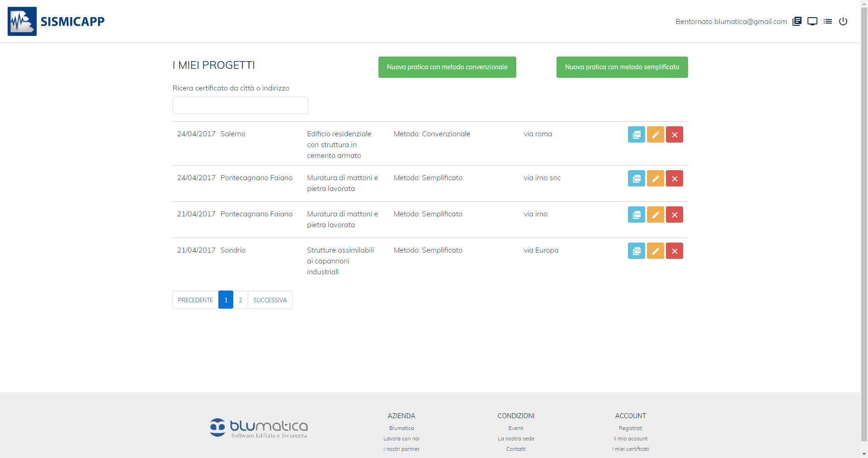Screen dimensions: 868x458
Task: Open the list menu icon in header
Action: click(827, 21)
